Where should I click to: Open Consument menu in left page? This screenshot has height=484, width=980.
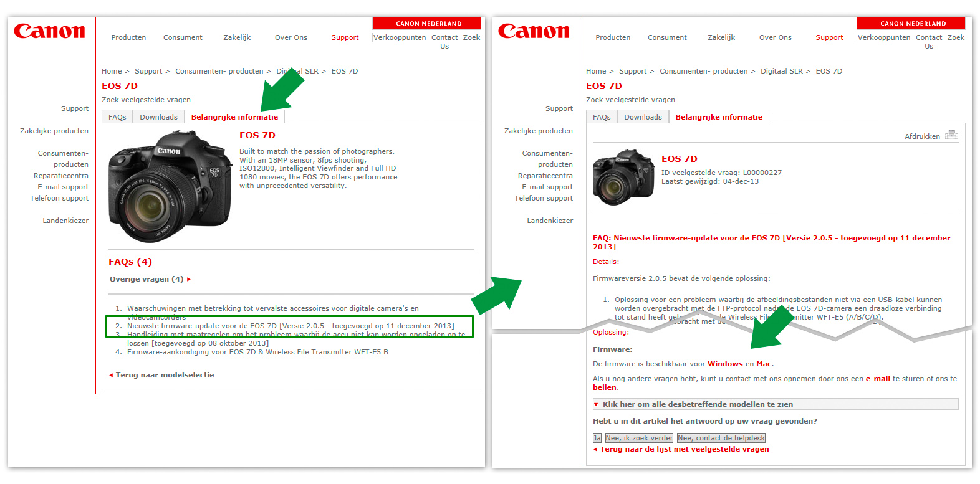click(x=183, y=37)
